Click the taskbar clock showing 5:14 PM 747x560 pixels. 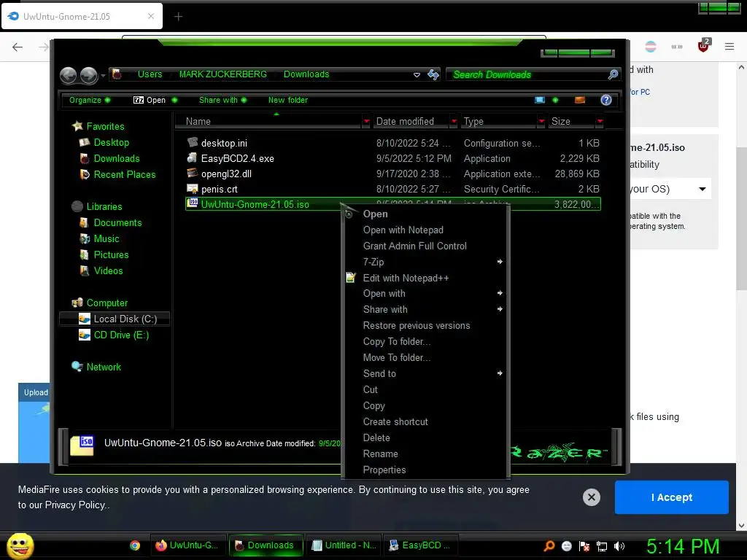click(x=683, y=546)
